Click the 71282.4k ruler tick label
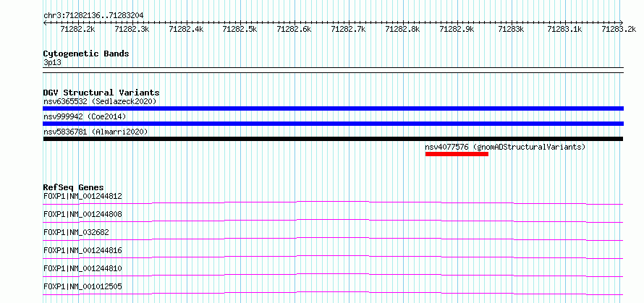Viewport: 644px width, 303px height. pos(186,29)
